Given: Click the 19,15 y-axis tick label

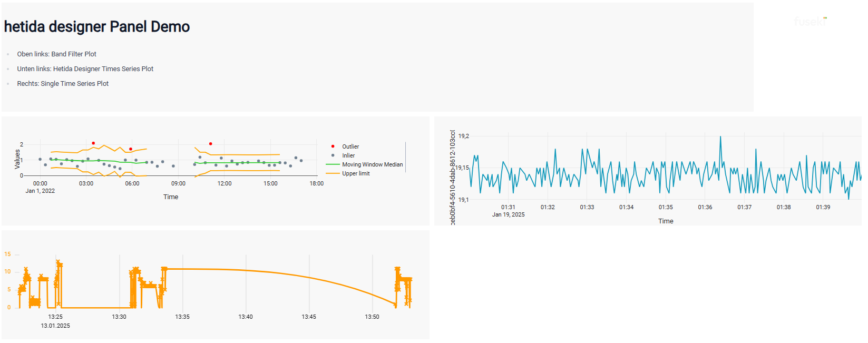Looking at the screenshot, I should pos(462,168).
